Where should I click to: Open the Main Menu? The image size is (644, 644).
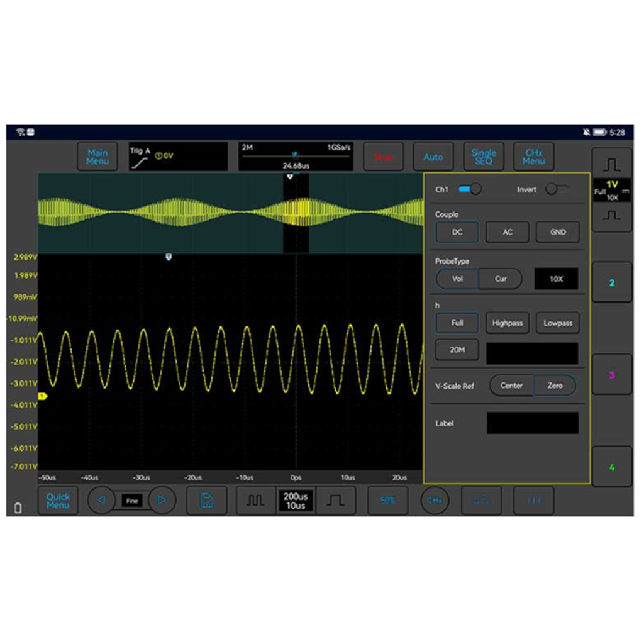click(97, 157)
